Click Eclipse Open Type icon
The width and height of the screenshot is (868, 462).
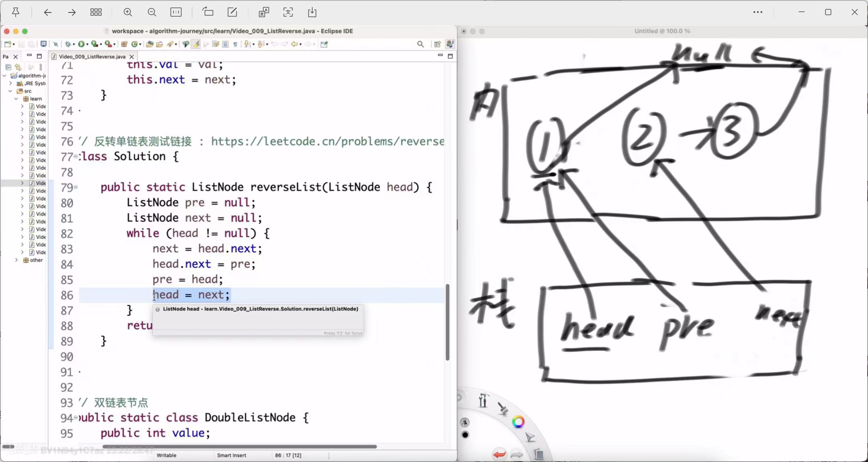pyautogui.click(x=150, y=44)
